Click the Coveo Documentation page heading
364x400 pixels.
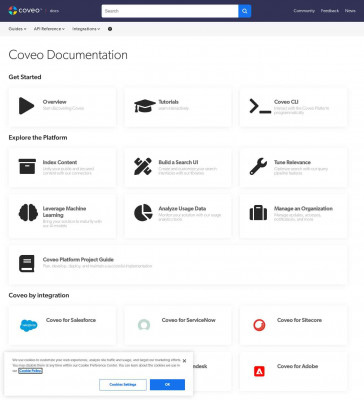click(68, 55)
